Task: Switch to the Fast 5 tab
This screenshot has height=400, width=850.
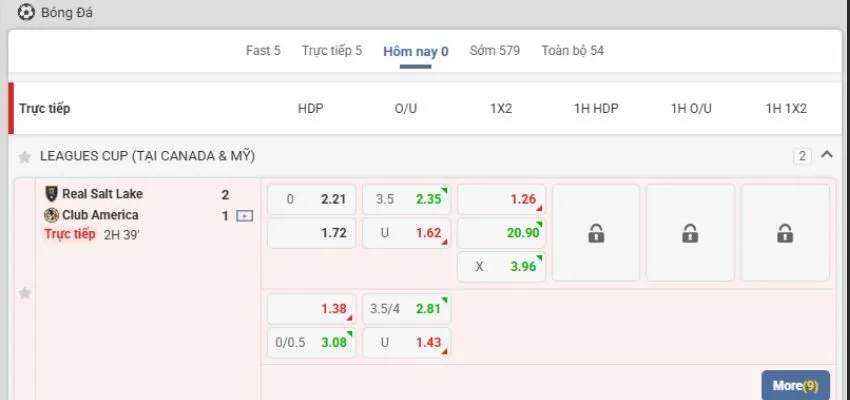Action: [263, 51]
